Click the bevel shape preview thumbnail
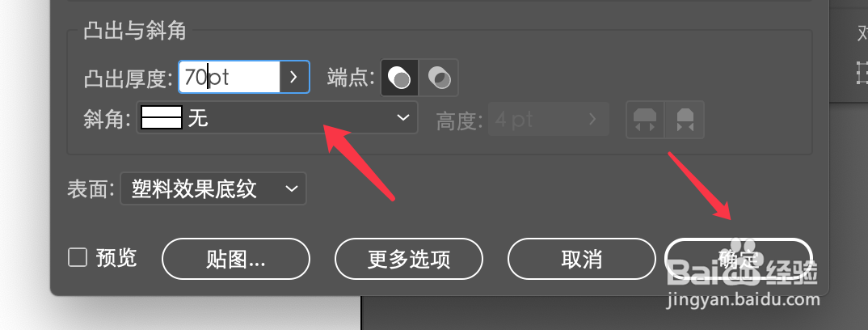 [x=162, y=118]
